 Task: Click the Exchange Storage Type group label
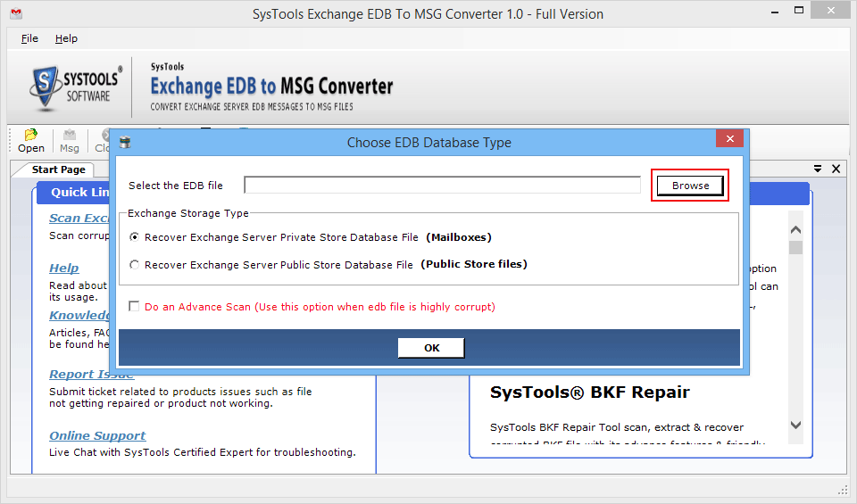188,213
